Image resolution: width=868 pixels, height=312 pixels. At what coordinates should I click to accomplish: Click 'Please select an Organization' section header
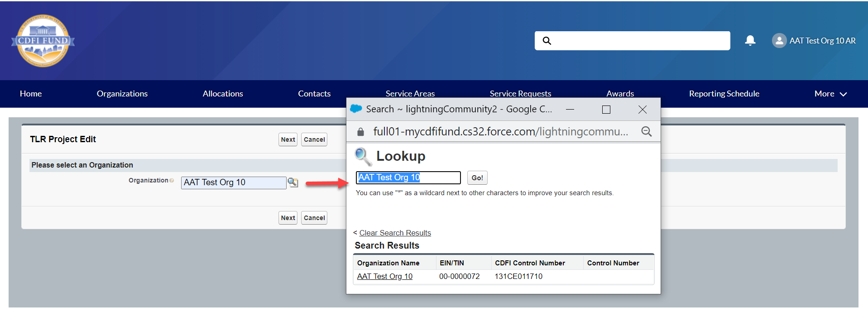82,165
